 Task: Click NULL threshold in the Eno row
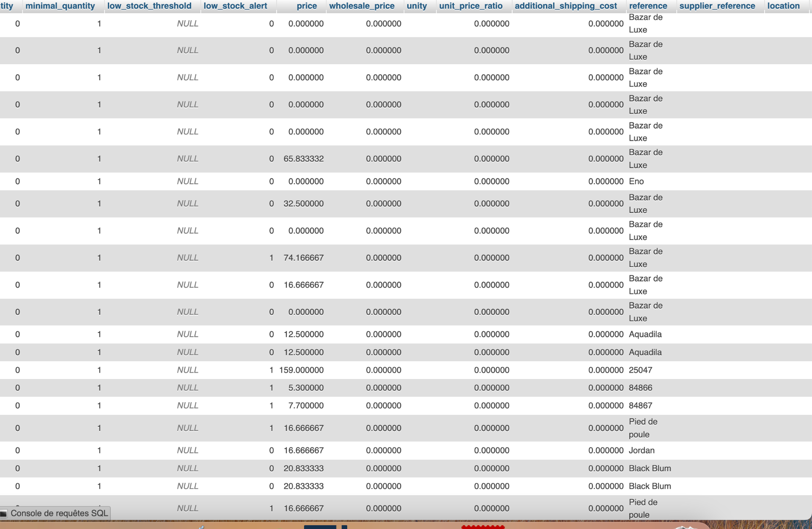click(187, 181)
